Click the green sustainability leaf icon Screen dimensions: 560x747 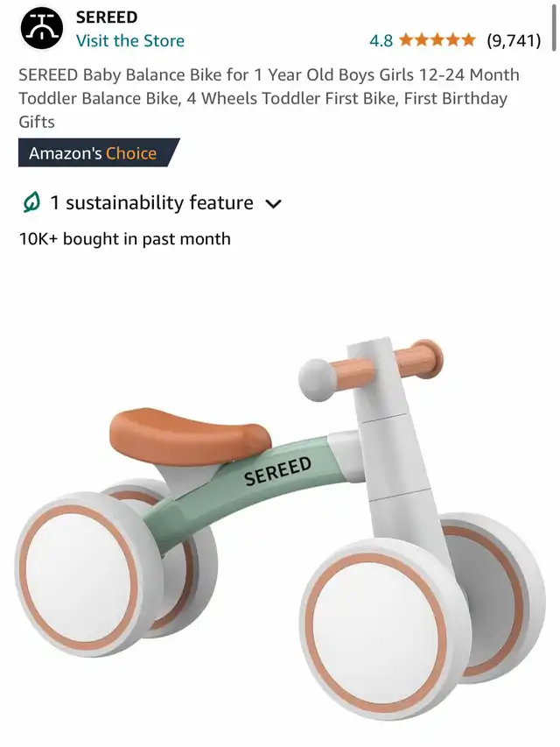point(31,202)
